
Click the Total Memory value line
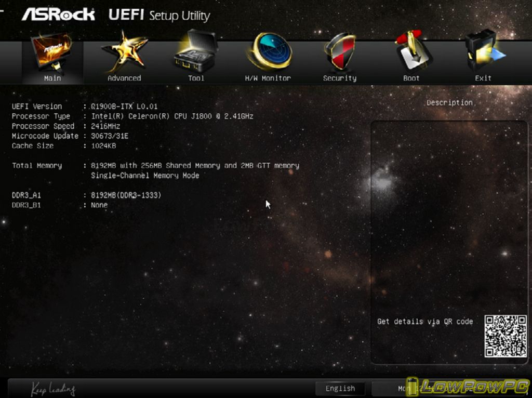tap(195, 166)
